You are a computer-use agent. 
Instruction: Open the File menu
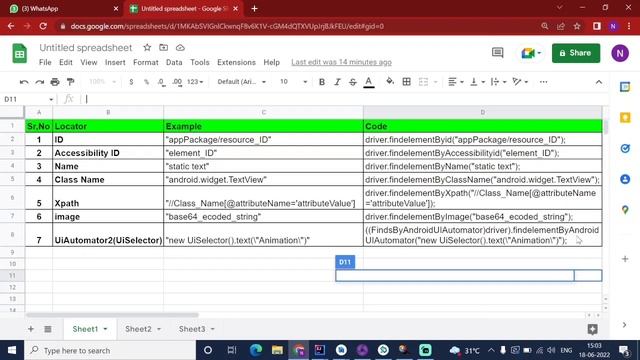pos(45,62)
